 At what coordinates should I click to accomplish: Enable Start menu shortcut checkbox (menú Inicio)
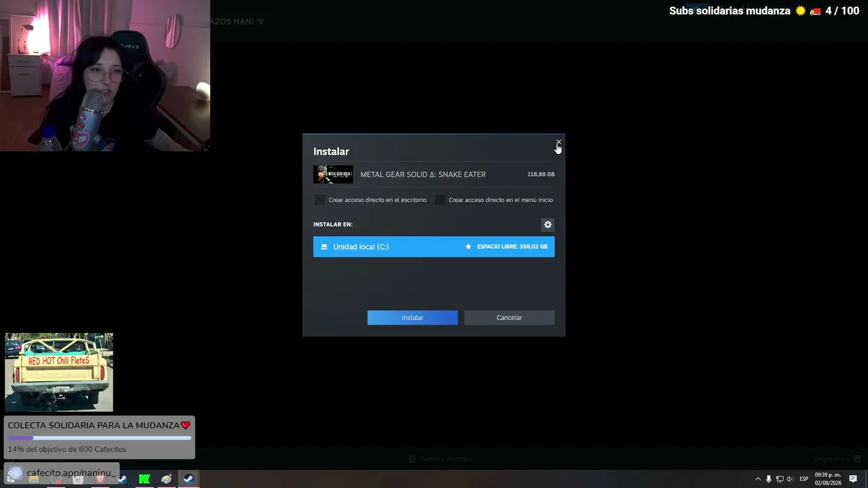pyautogui.click(x=440, y=200)
